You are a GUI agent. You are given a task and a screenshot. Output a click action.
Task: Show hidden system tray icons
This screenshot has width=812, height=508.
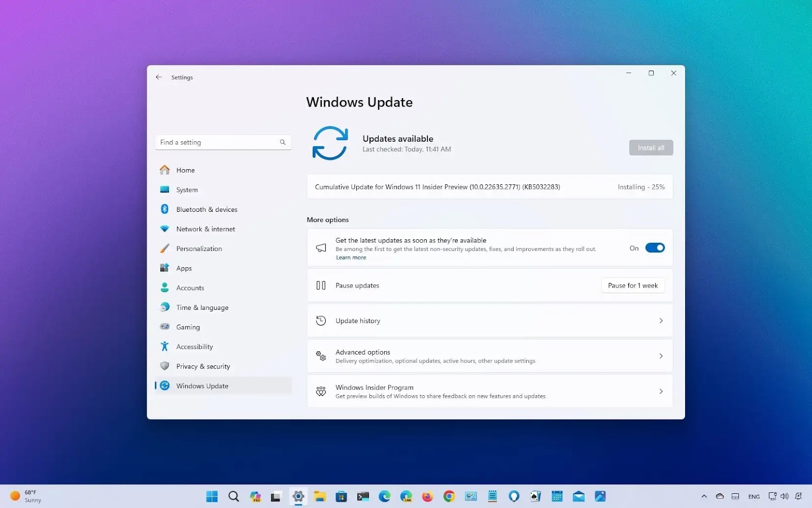[x=704, y=496]
